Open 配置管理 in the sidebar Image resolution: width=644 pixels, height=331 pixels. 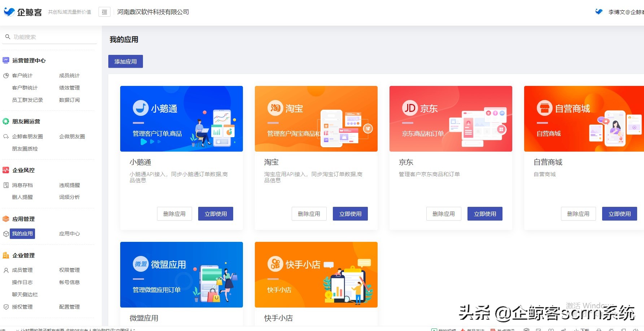click(69, 307)
